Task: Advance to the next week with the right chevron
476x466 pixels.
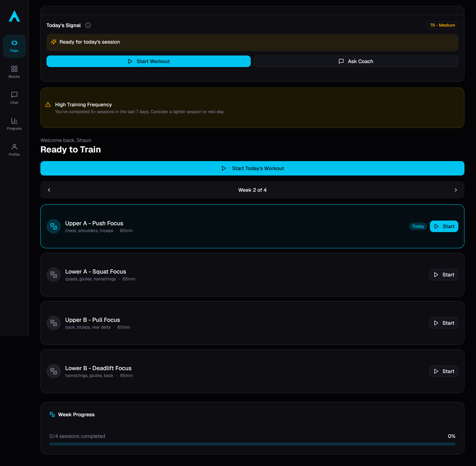Action: [x=456, y=190]
